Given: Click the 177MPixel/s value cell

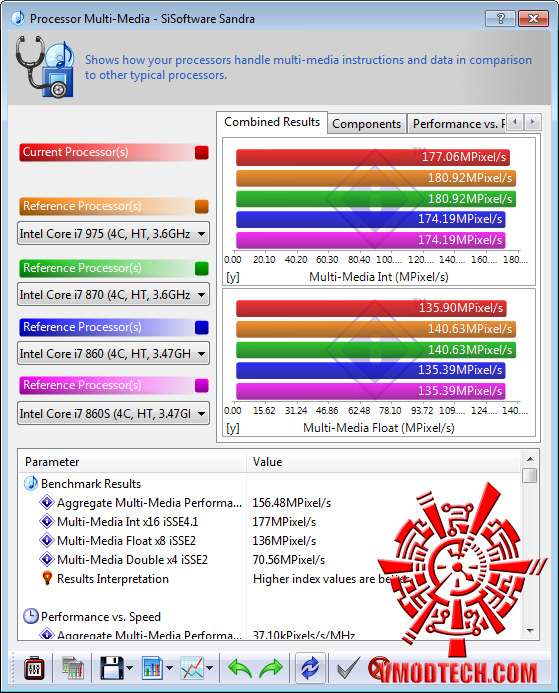Looking at the screenshot, I should coord(284,522).
